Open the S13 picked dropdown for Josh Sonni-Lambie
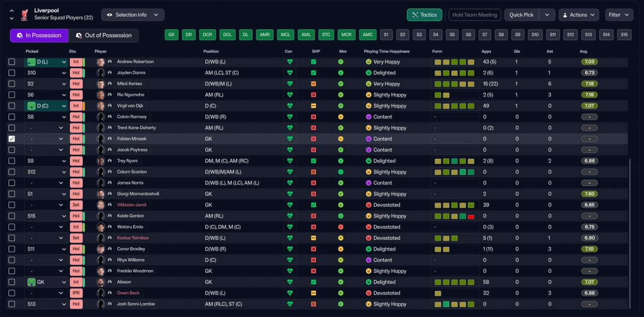The image size is (644, 317). tap(46, 304)
